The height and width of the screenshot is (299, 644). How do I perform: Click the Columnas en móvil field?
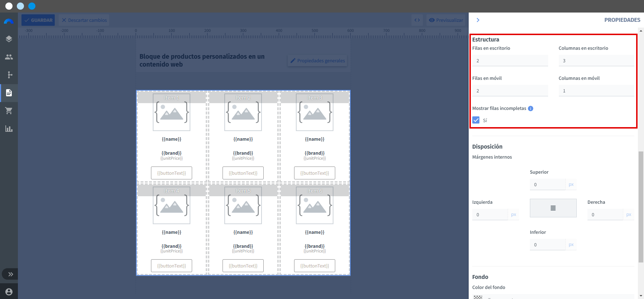pos(596,91)
